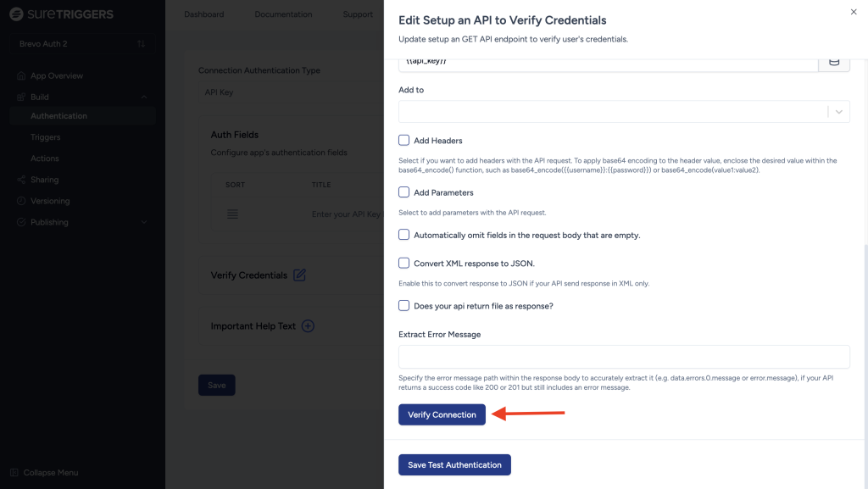Click the database icon beside the api_key field

834,62
